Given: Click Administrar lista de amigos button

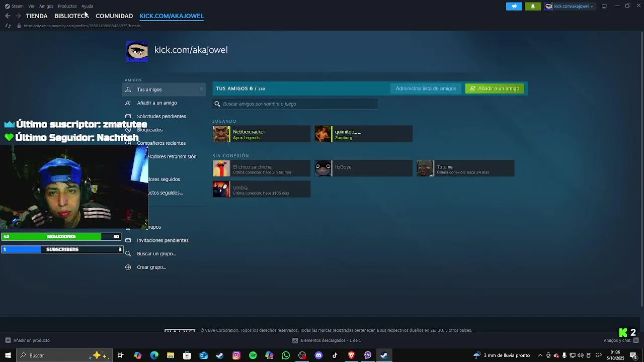Looking at the screenshot, I should pos(426,88).
